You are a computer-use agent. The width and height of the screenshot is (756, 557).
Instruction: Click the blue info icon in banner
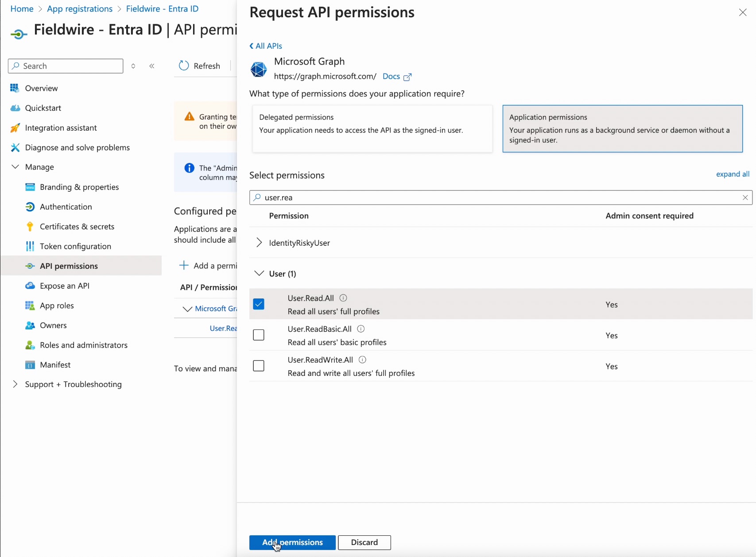189,168
